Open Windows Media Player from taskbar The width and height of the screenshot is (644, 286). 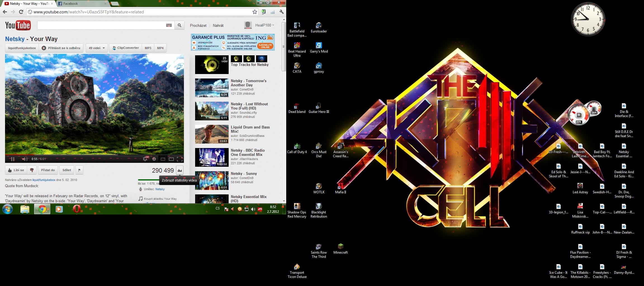(x=59, y=209)
